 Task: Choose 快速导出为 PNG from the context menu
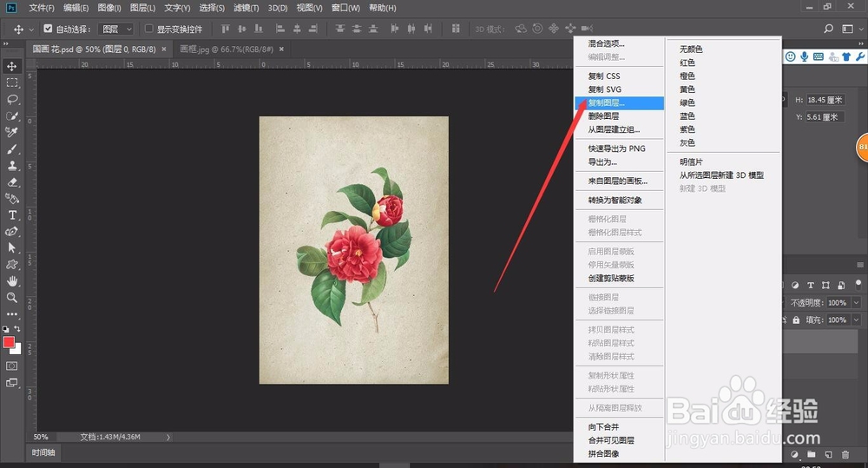[619, 148]
